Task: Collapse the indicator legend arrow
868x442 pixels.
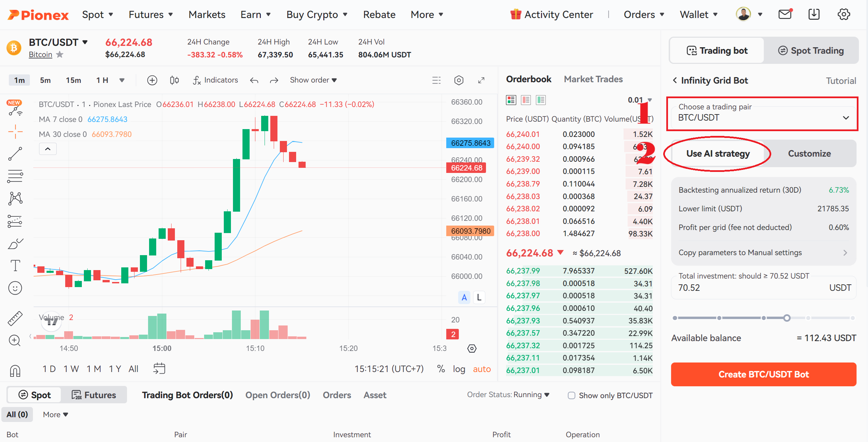Action: coord(48,149)
